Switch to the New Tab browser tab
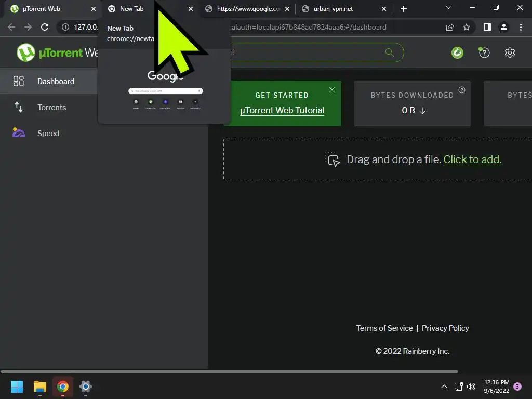The height and width of the screenshot is (399, 532). point(149,9)
